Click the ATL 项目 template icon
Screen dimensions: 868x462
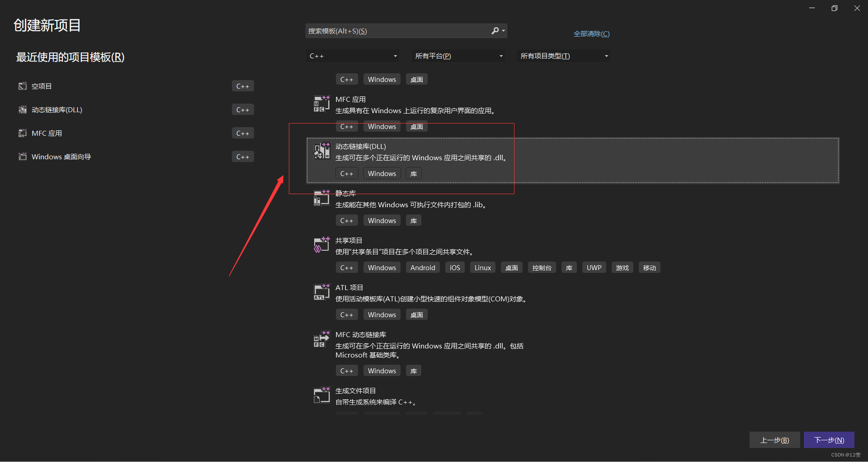coord(322,292)
